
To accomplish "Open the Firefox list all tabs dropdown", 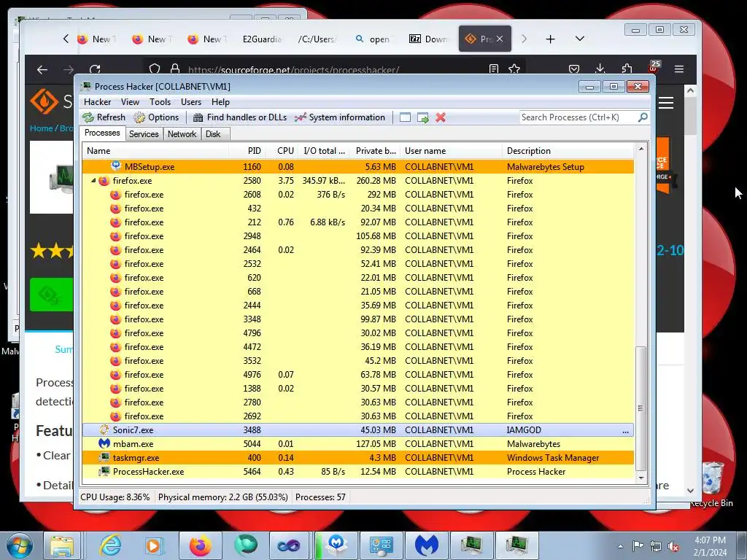I will [x=580, y=39].
